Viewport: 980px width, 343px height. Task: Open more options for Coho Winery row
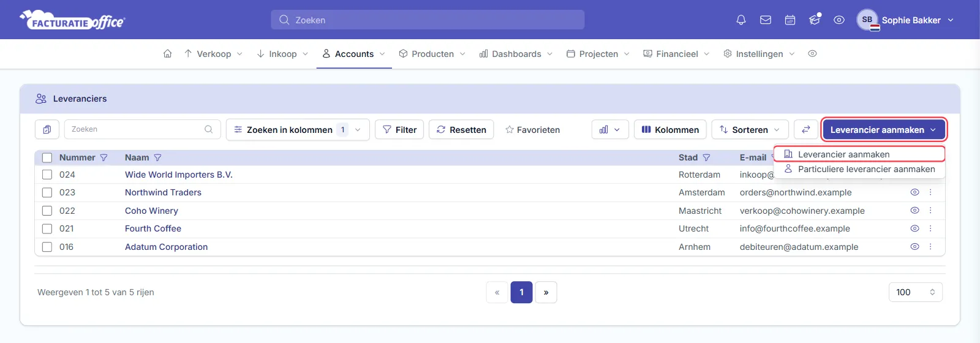click(930, 210)
